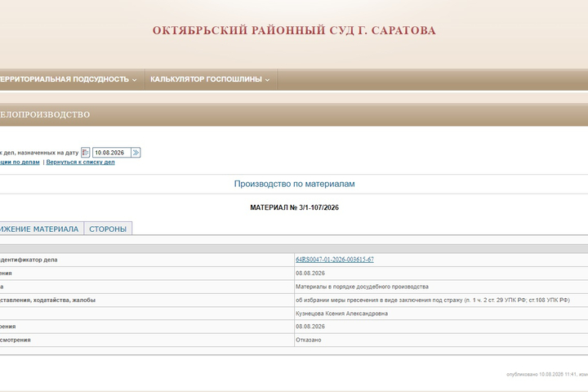Click the link ending in 'по делам'
Viewport: 588px width, 392px height.
(20, 162)
